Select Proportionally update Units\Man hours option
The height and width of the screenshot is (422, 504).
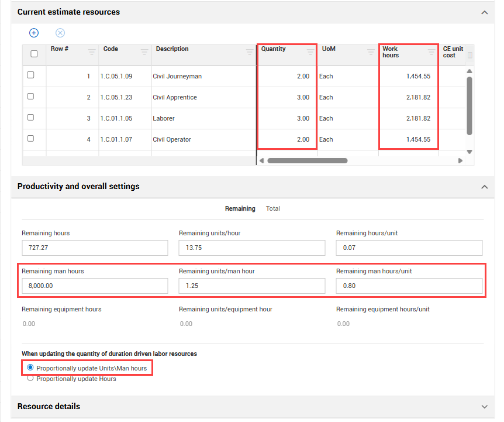click(30, 368)
